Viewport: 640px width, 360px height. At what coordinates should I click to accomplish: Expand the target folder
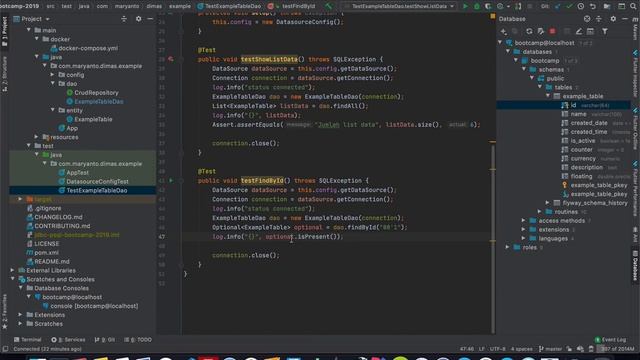coord(20,199)
